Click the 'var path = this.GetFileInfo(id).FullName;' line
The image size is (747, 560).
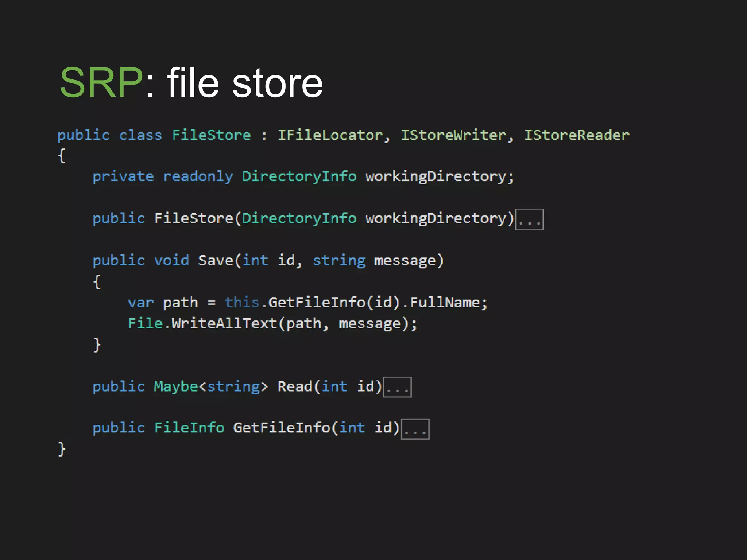coord(307,303)
